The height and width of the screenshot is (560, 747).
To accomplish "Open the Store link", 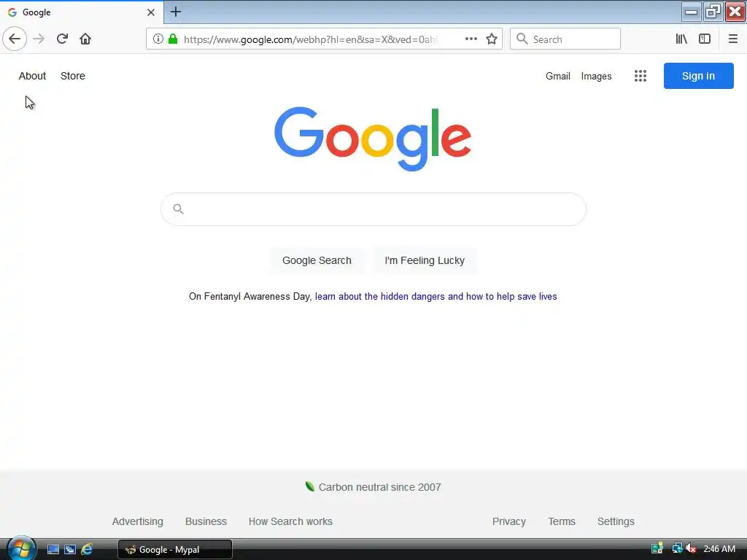I will pos(73,76).
